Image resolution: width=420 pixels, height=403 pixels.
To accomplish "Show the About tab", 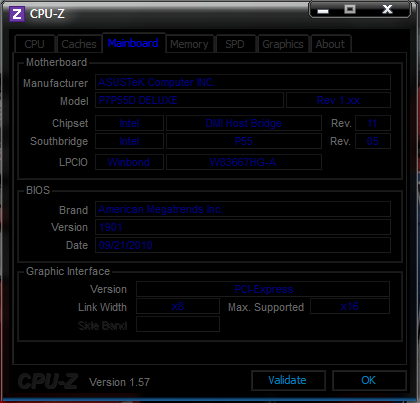I will tap(330, 44).
